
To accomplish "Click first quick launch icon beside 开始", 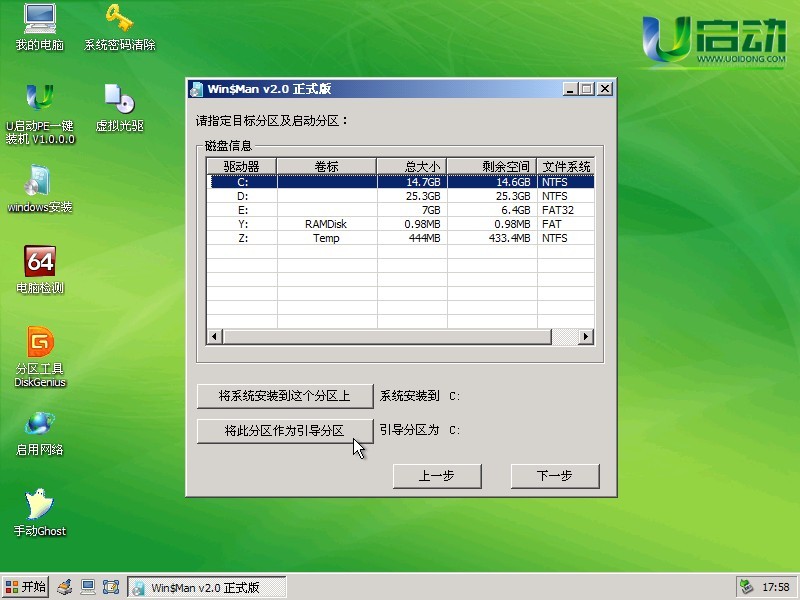I will pyautogui.click(x=65, y=587).
